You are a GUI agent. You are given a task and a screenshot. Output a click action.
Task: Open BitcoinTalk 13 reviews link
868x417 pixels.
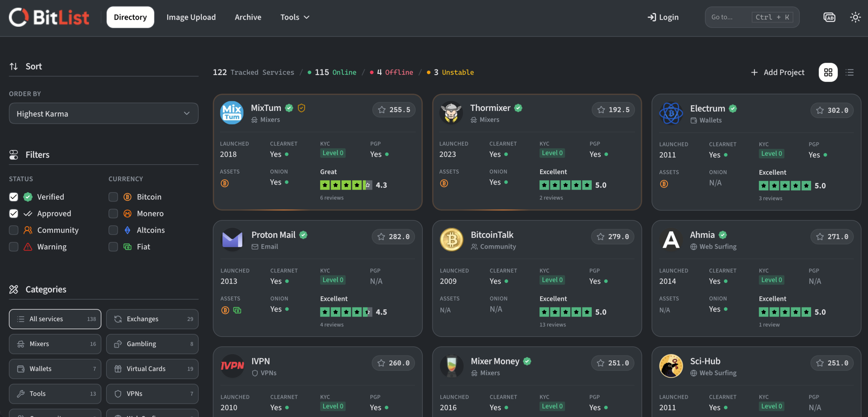click(553, 325)
